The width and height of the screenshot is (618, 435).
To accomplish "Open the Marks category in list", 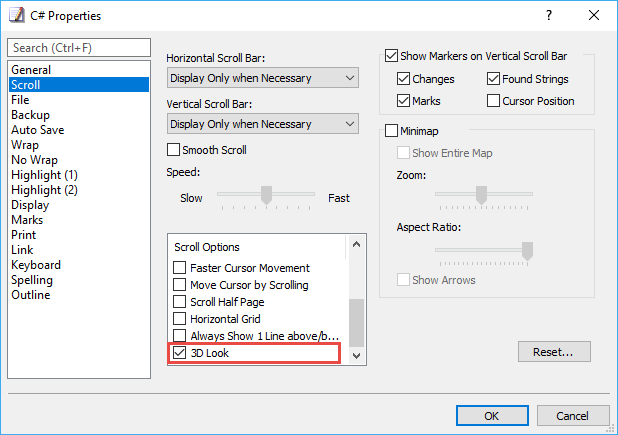I will pyautogui.click(x=79, y=219).
